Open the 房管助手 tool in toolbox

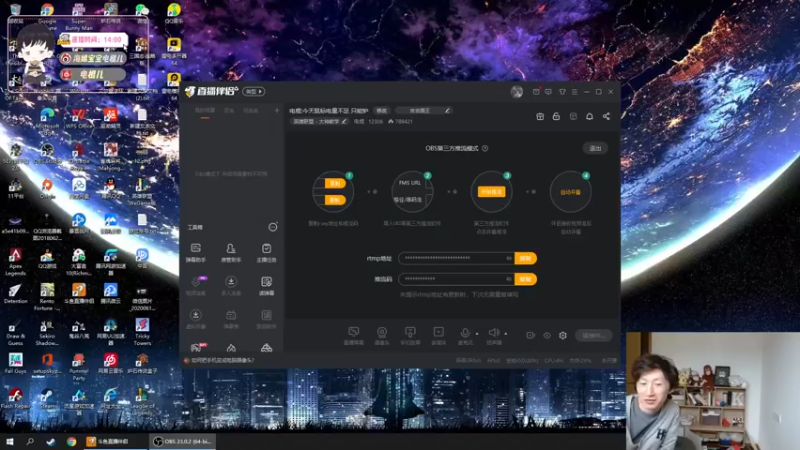(x=231, y=253)
